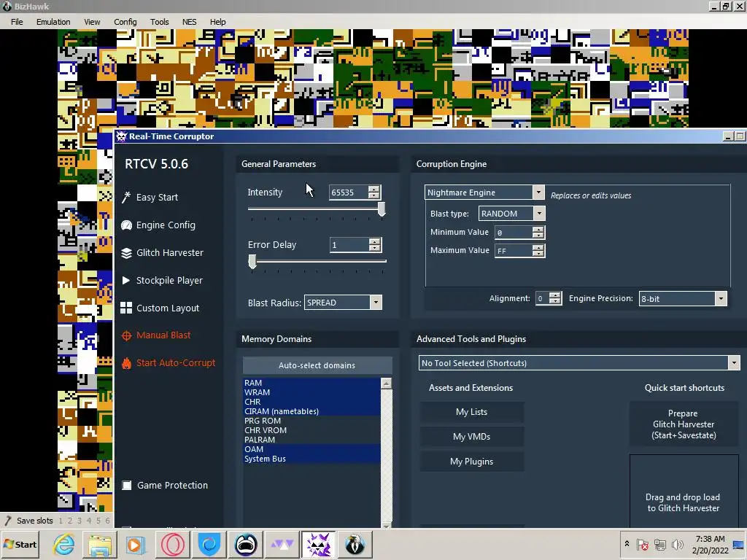This screenshot has height=560, width=747.
Task: Select PALRAM memory domain
Action: 311,440
